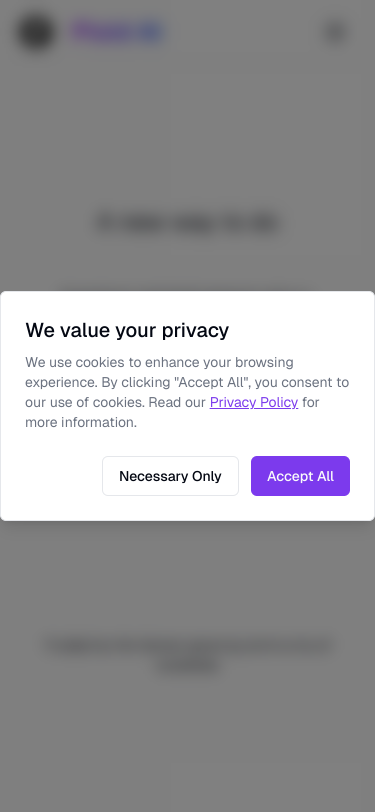The height and width of the screenshot is (812, 375).
Task: Click the cookie consent description paragraph
Action: click(187, 392)
